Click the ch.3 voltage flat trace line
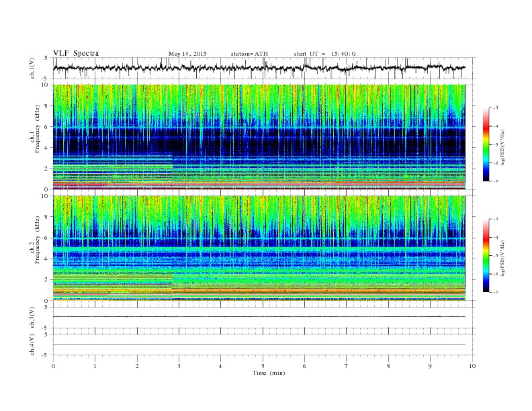The width and height of the screenshot is (532, 411). tap(259, 317)
